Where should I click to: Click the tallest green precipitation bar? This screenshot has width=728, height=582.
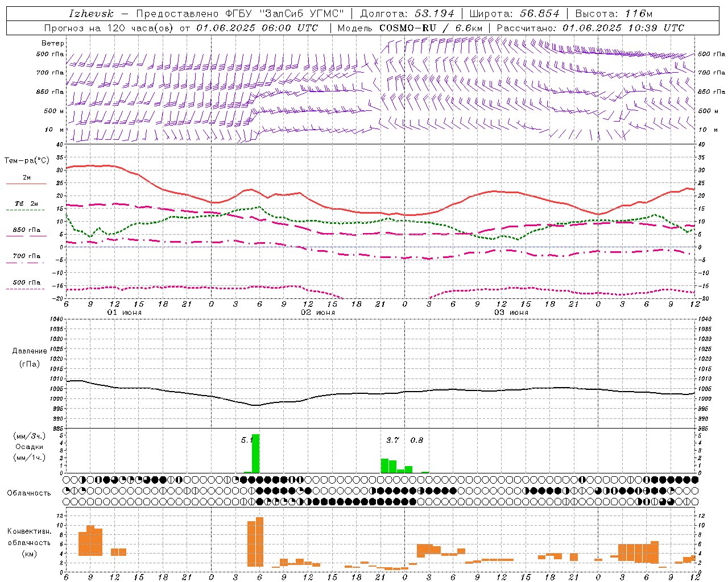pyautogui.click(x=255, y=454)
